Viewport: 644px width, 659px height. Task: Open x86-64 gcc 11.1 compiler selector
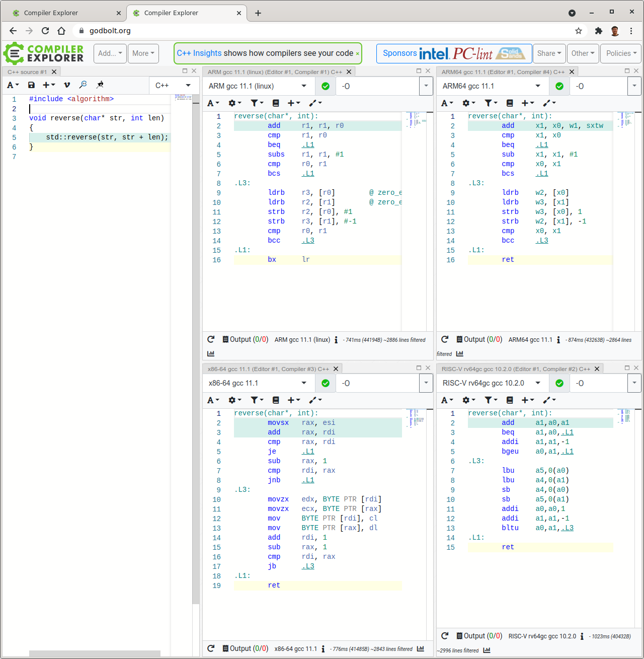(259, 383)
